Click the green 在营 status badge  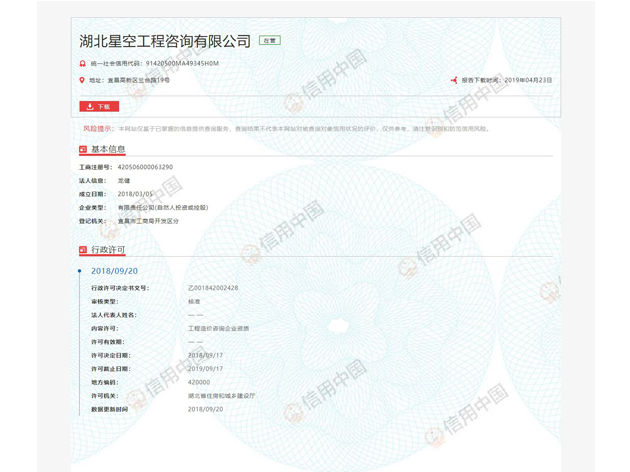269,41
